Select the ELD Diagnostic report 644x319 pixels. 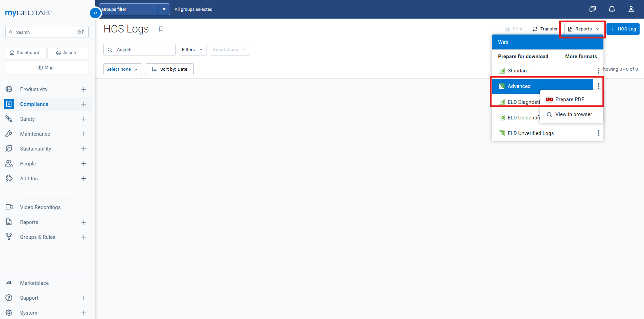[x=516, y=102]
